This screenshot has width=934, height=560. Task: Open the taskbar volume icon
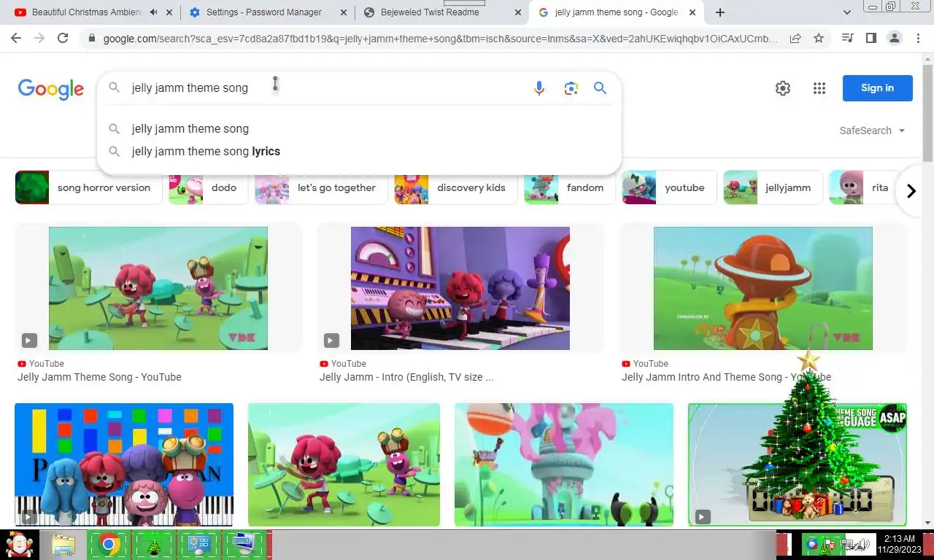click(x=865, y=544)
